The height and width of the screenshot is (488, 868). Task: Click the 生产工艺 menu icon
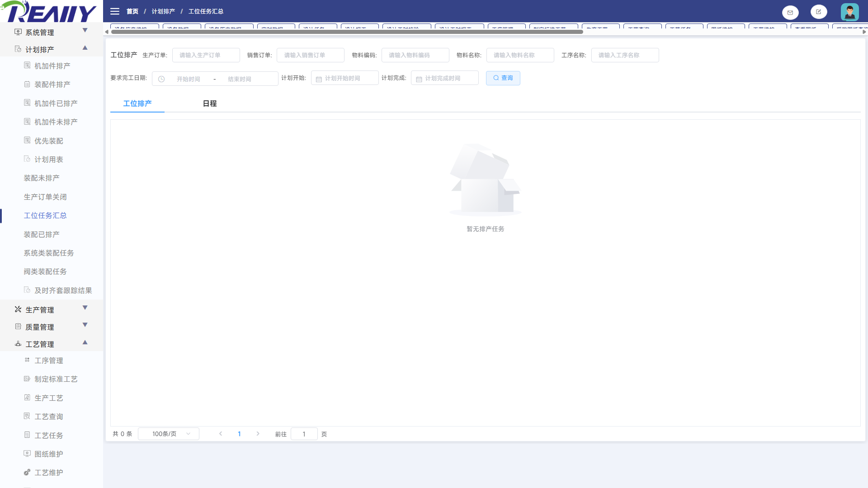pyautogui.click(x=27, y=398)
